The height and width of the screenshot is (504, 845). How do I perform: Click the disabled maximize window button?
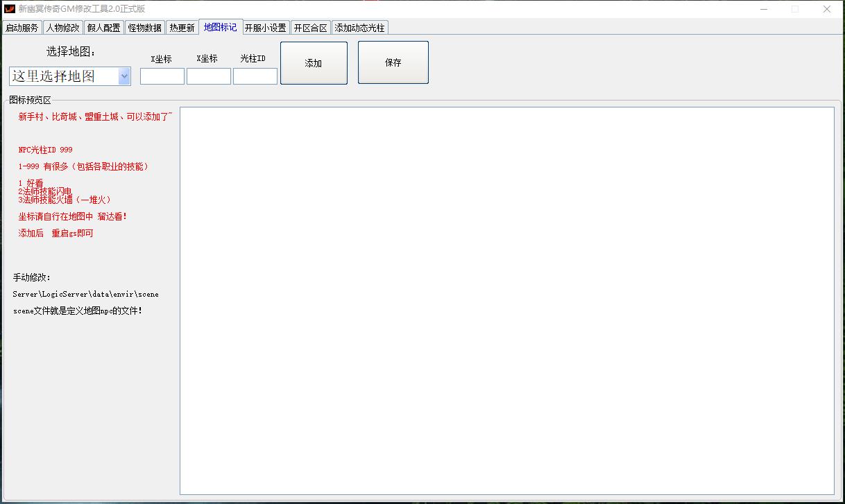[795, 9]
